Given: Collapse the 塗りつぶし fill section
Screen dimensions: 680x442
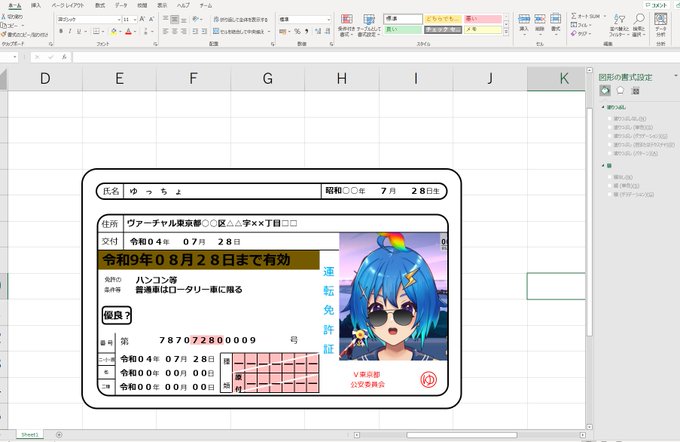Looking at the screenshot, I should click(603, 107).
